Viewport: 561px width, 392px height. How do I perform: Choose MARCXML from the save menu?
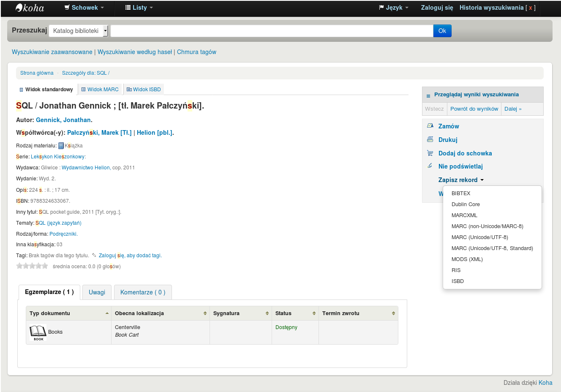[464, 215]
